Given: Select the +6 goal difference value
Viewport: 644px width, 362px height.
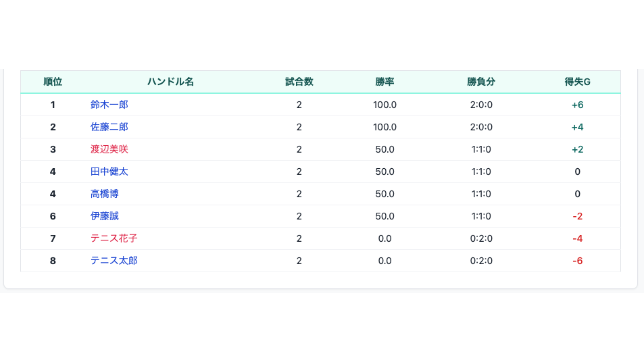Looking at the screenshot, I should point(578,105).
